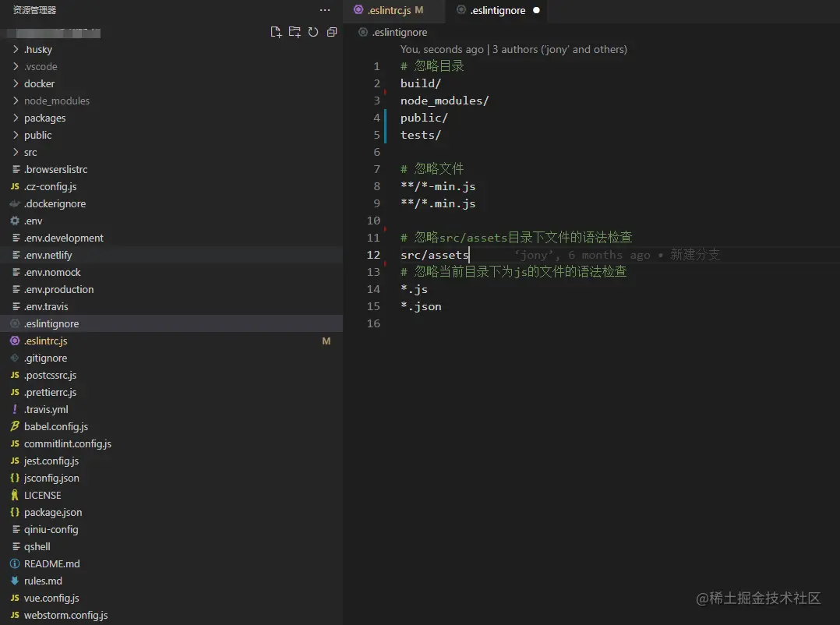840x625 pixels.
Task: Click the braces icon of package.json
Action: [15, 512]
